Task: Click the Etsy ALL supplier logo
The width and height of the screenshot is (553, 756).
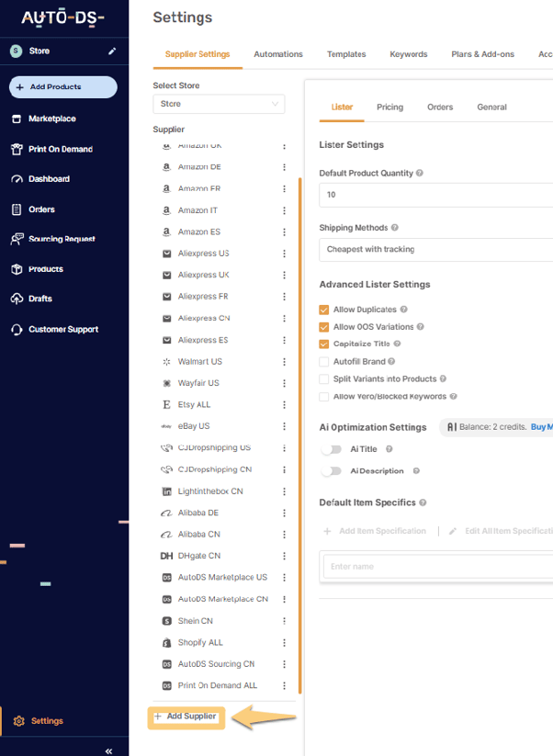Action: tap(167, 404)
